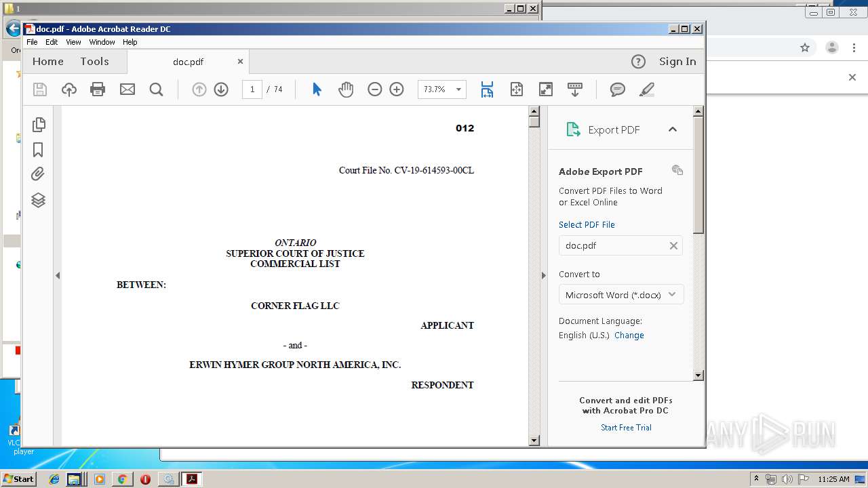Click the document vertical scrollbar up arrow

coord(534,111)
